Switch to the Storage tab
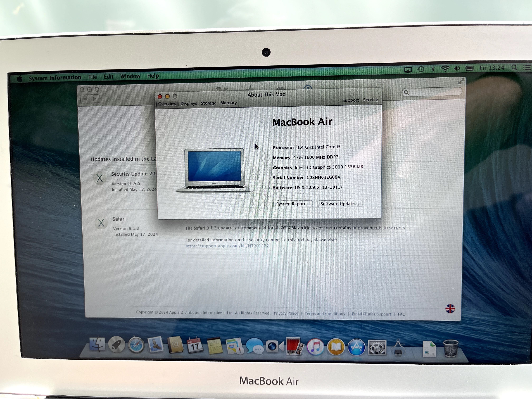The image size is (532, 399). [x=208, y=103]
